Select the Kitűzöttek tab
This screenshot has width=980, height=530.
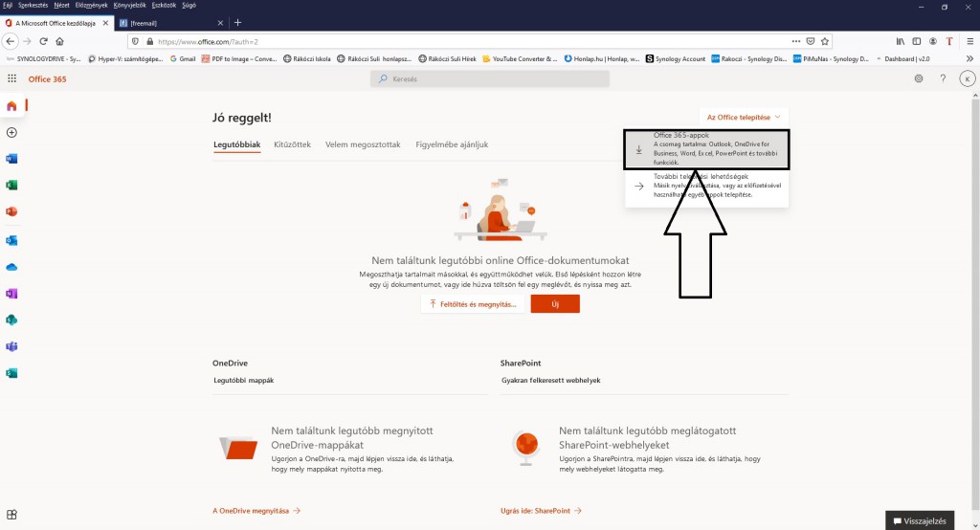coord(292,144)
